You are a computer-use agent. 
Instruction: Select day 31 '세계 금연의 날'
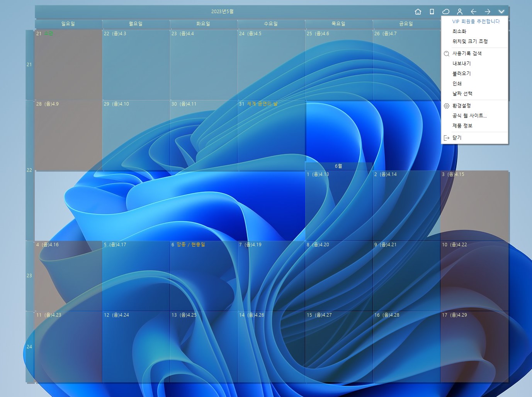tap(271, 135)
